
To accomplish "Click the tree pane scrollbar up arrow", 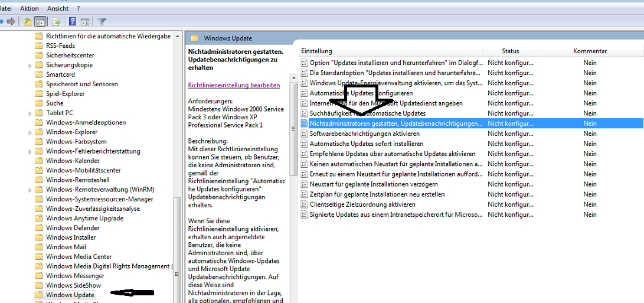I will click(178, 36).
